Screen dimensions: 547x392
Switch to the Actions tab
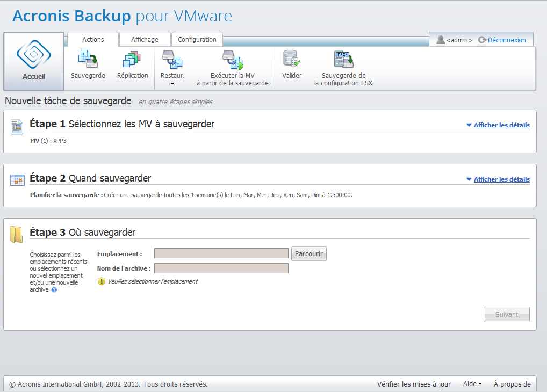pyautogui.click(x=93, y=39)
